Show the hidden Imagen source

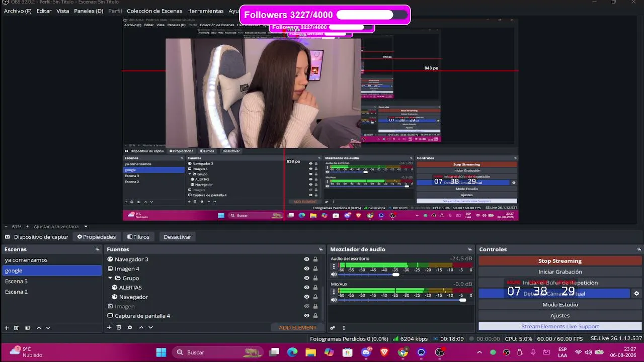(306, 306)
